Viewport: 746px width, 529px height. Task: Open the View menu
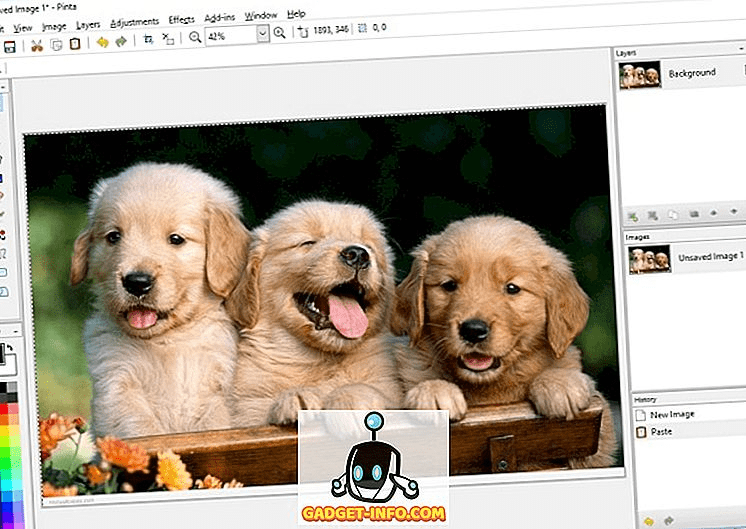point(22,29)
